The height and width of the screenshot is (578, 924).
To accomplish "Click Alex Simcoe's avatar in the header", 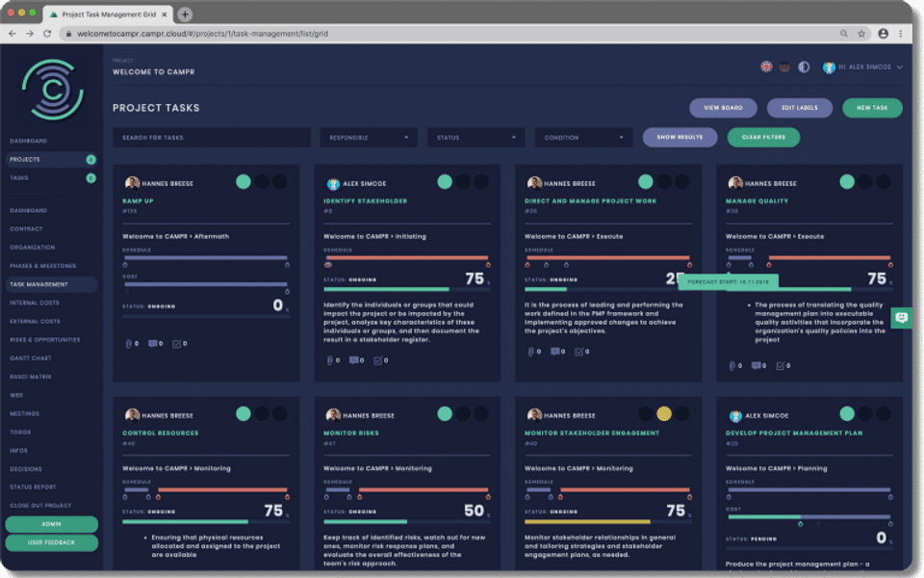I will pyautogui.click(x=829, y=67).
